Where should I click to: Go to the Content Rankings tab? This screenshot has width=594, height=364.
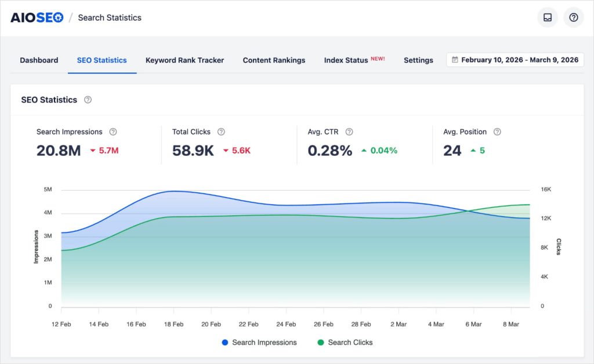point(274,60)
